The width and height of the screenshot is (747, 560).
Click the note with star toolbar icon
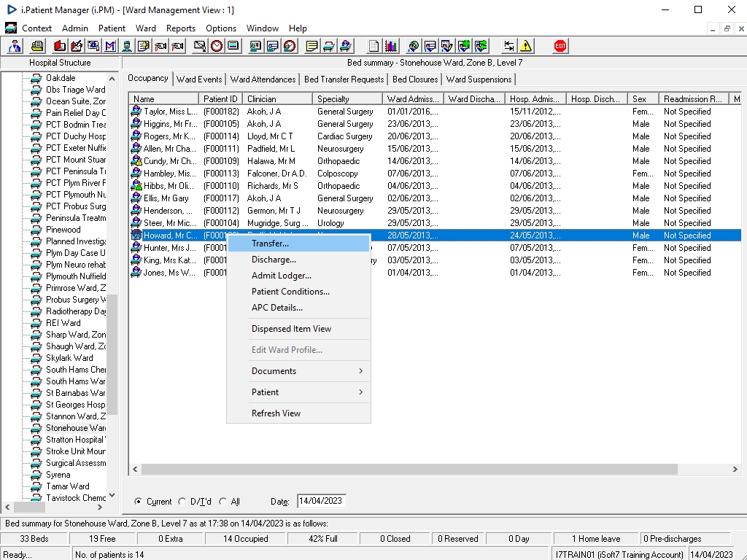pos(144,46)
